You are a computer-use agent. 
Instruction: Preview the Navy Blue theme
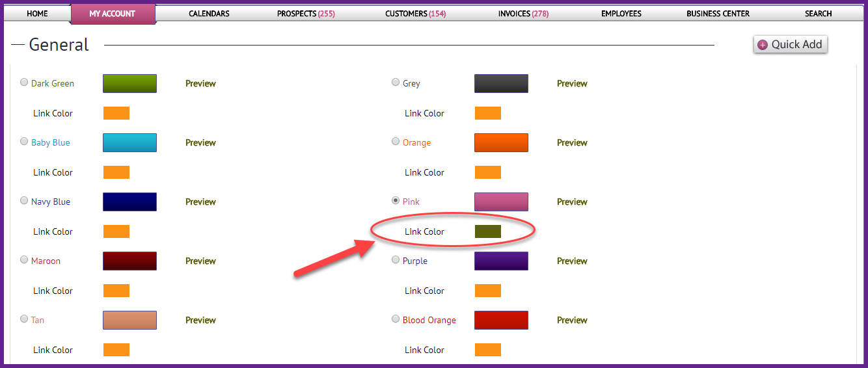(200, 202)
